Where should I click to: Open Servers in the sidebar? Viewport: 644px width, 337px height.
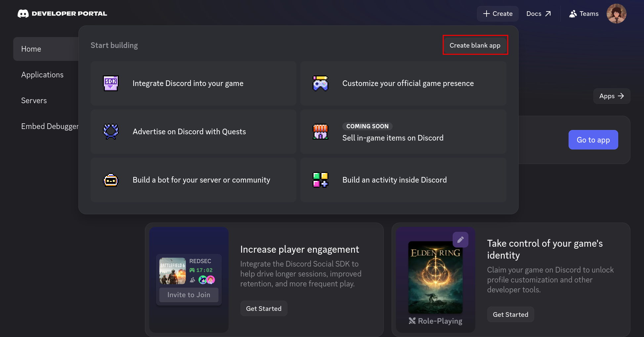point(34,101)
